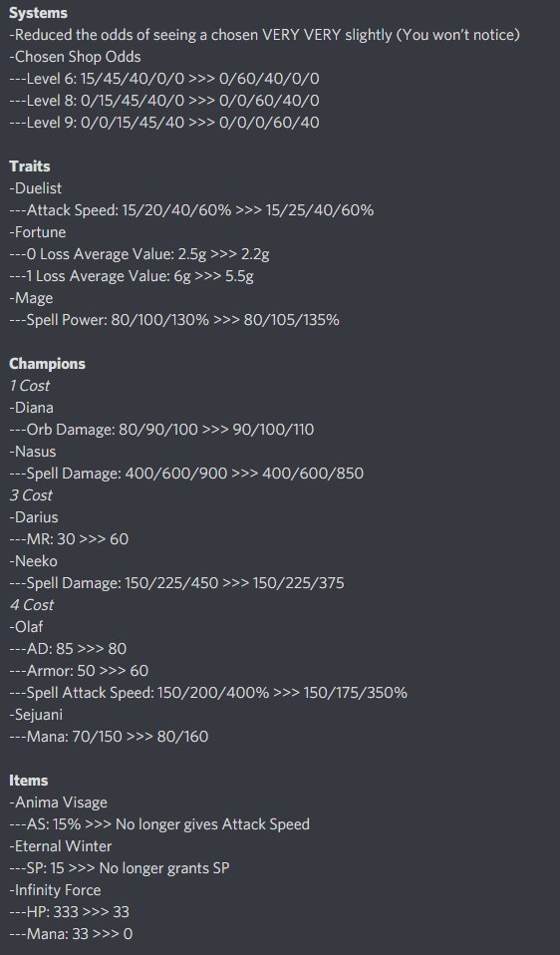Image resolution: width=560 pixels, height=955 pixels.
Task: Click the Darius MR change line
Action: coord(69,539)
